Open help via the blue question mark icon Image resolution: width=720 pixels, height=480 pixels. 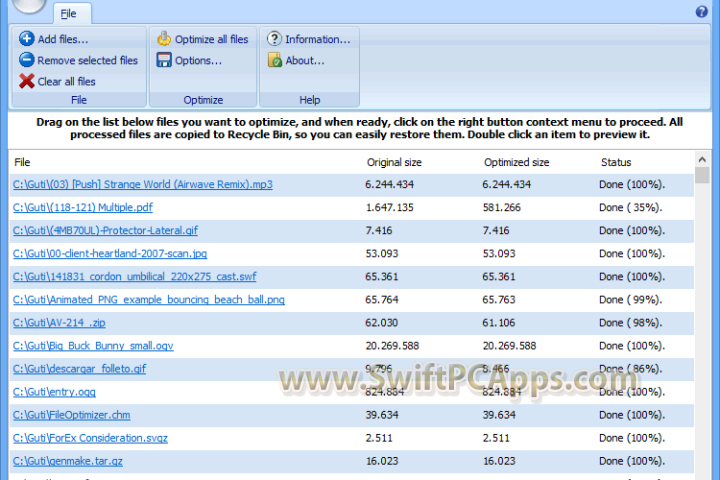701,11
